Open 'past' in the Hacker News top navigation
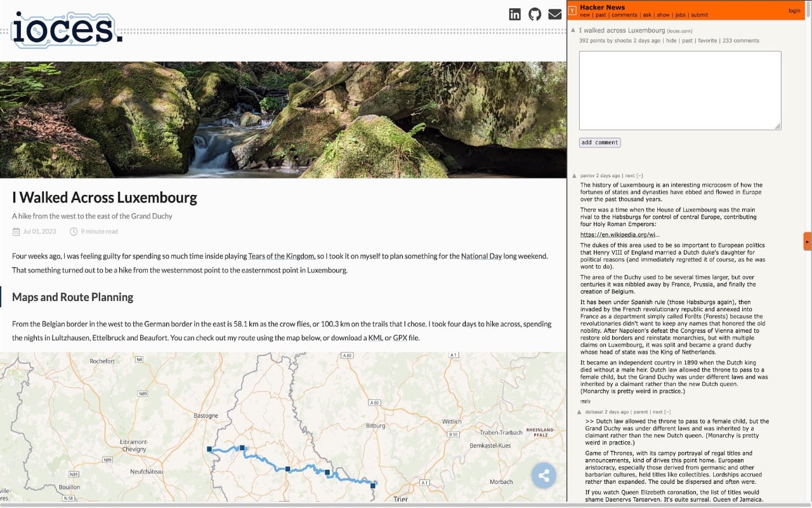 (601, 15)
